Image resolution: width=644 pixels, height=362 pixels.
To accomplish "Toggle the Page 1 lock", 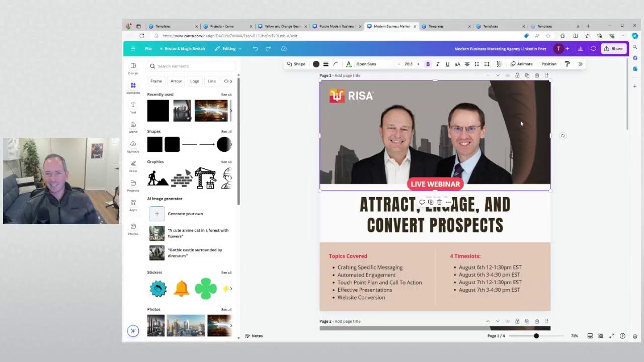I will pos(517,75).
